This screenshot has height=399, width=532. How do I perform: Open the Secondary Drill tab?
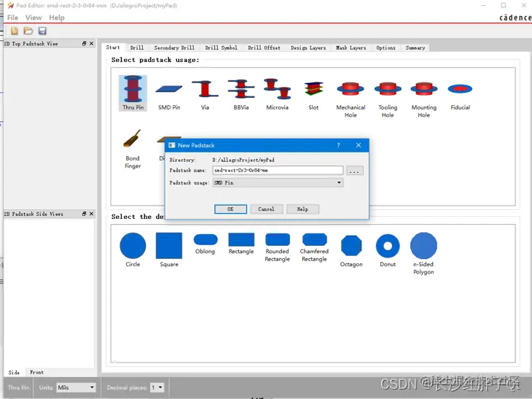(174, 48)
